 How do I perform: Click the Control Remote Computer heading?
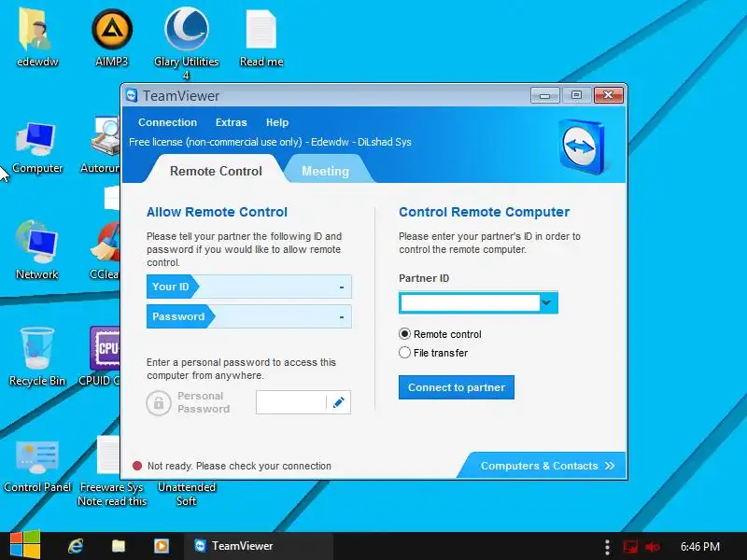tap(484, 212)
